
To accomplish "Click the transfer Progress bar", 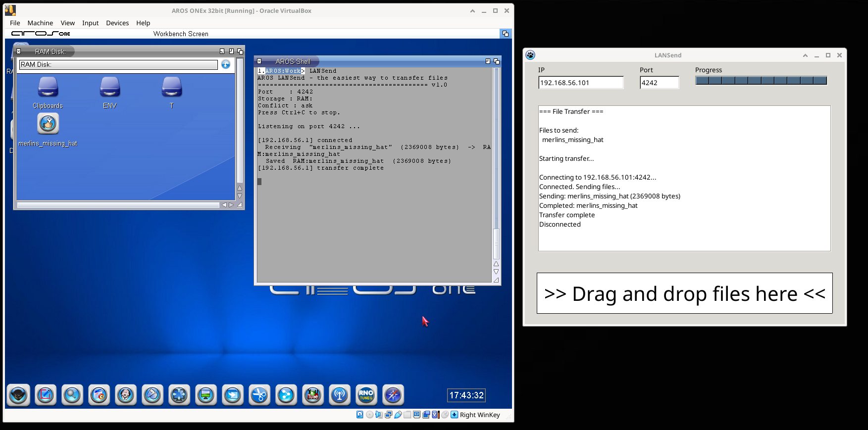I will point(761,81).
